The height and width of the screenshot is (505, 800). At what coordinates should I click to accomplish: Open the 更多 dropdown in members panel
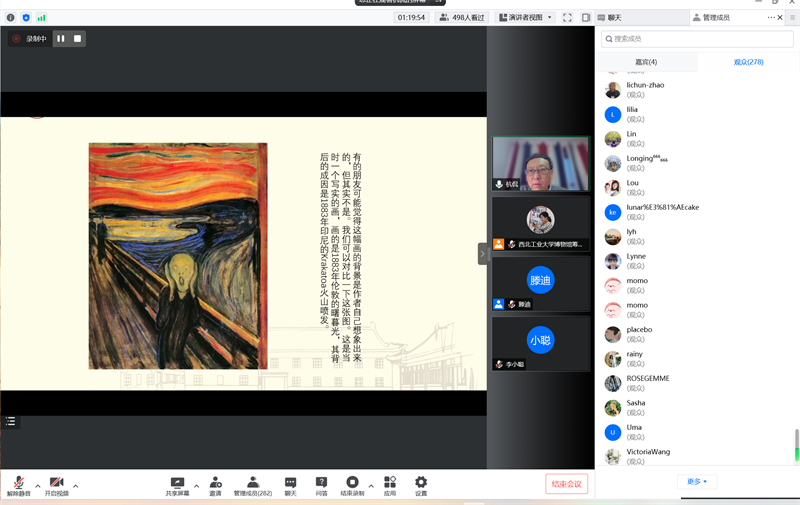click(697, 481)
